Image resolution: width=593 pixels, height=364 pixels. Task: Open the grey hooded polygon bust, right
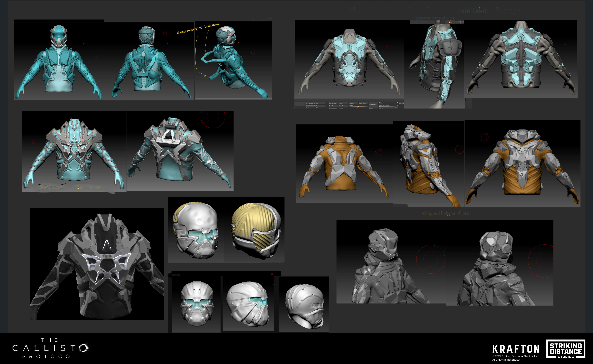pyautogui.click(x=500, y=263)
